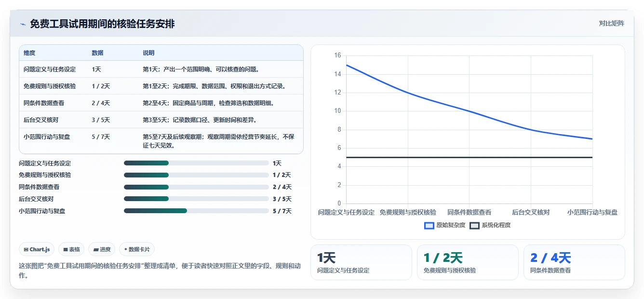The height and width of the screenshot is (299, 644).
Task: Open the 1天 stat card
Action: pyautogui.click(x=361, y=262)
